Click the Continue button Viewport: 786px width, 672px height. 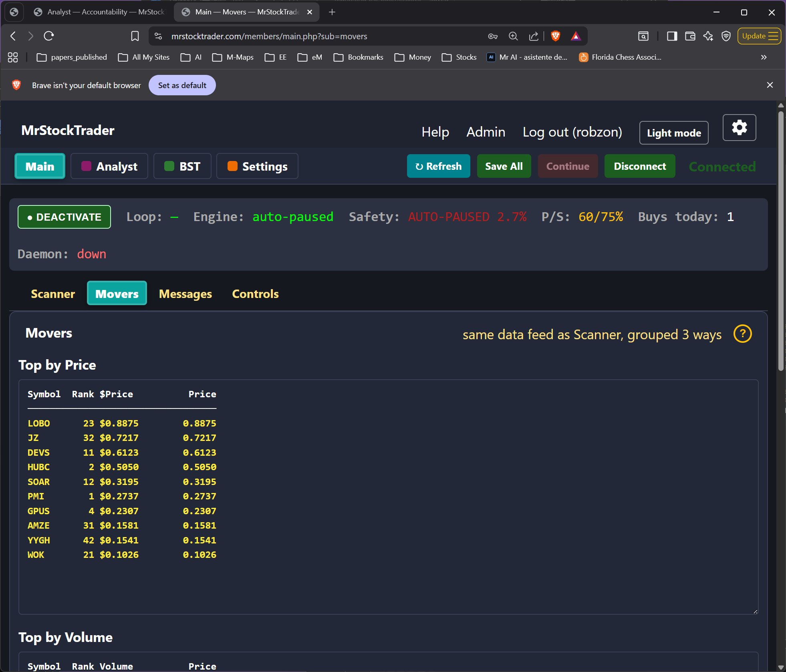pyautogui.click(x=568, y=166)
